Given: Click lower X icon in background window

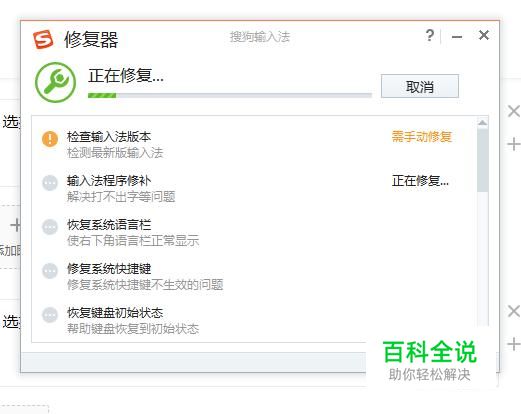Looking at the screenshot, I should [514, 311].
